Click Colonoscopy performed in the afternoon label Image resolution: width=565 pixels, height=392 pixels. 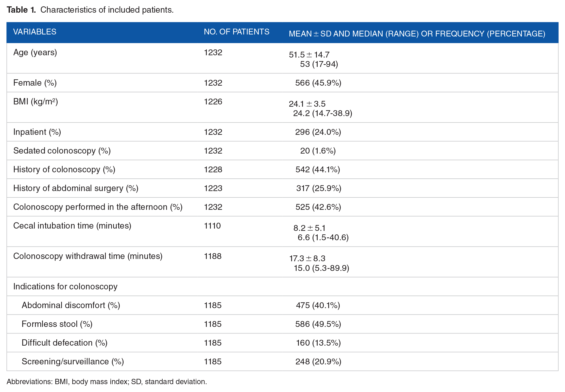[x=98, y=207]
